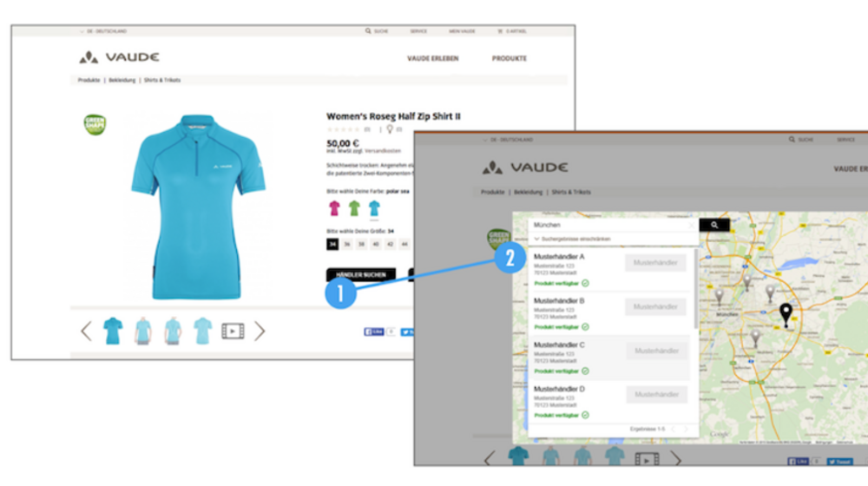Image resolution: width=868 pixels, height=486 pixels.
Task: Play video thumbnail in dealer window gallery
Action: click(x=647, y=459)
